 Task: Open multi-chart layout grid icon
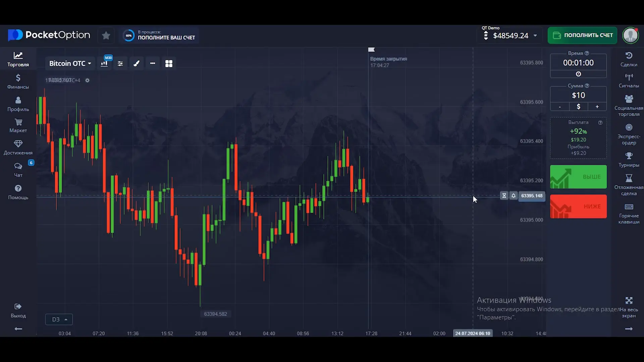169,63
